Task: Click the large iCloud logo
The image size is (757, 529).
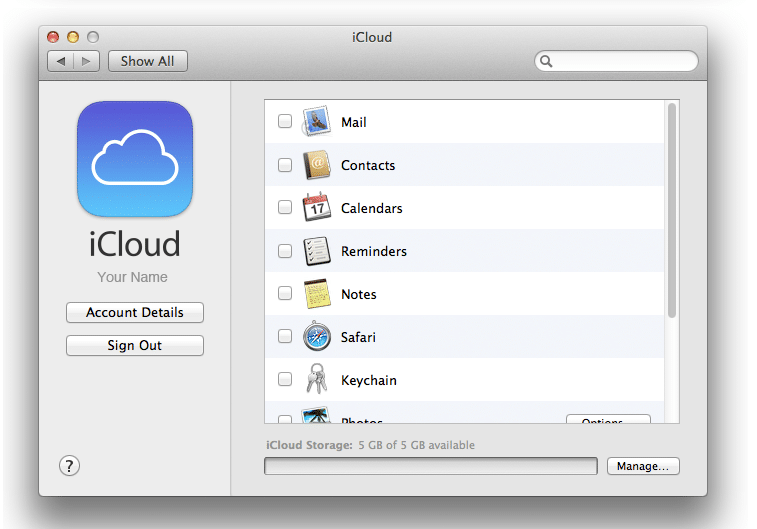Action: pos(135,159)
